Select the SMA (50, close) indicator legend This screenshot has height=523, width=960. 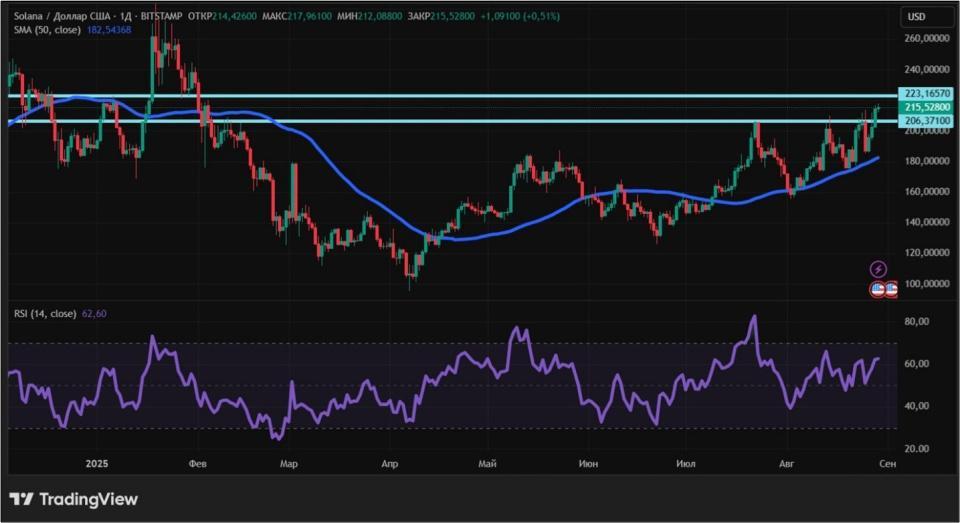point(47,29)
